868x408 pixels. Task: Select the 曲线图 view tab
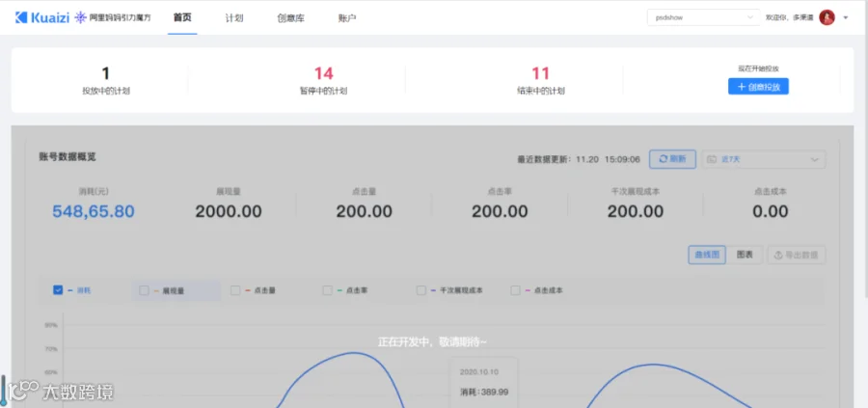707,255
